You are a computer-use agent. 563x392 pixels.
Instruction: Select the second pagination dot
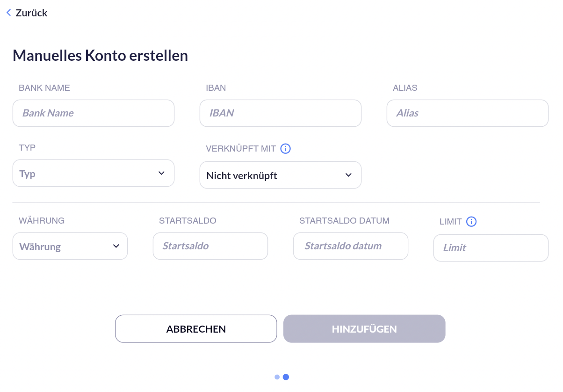(x=286, y=377)
